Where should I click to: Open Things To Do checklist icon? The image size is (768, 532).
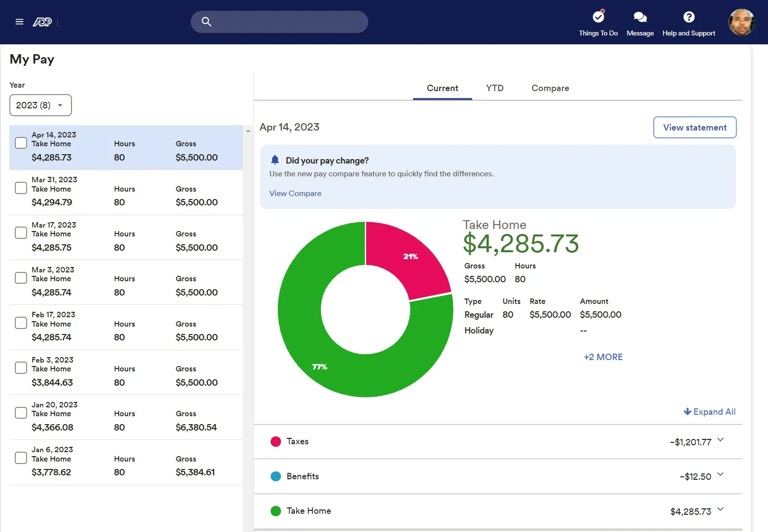pos(598,17)
